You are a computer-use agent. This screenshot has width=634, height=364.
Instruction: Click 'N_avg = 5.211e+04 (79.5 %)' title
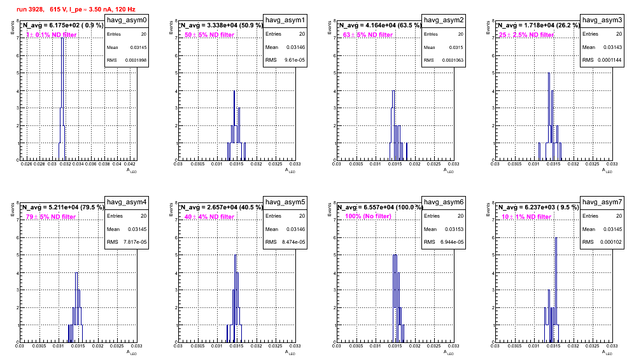63,207
